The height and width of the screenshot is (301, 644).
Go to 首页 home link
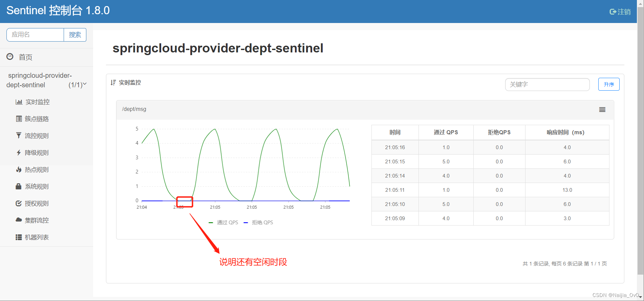25,57
